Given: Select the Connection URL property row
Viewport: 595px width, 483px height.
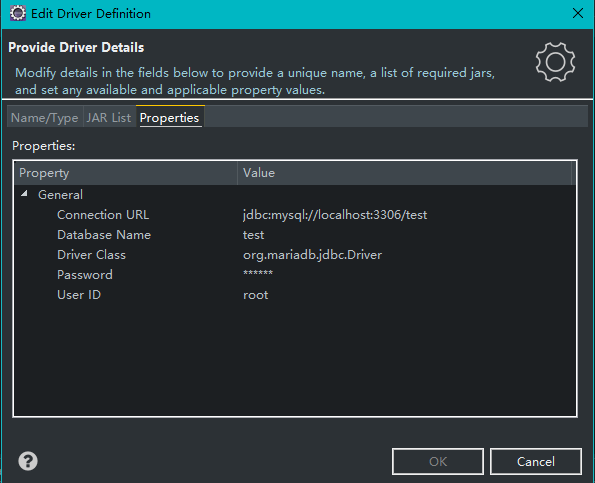Looking at the screenshot, I should 294,215.
